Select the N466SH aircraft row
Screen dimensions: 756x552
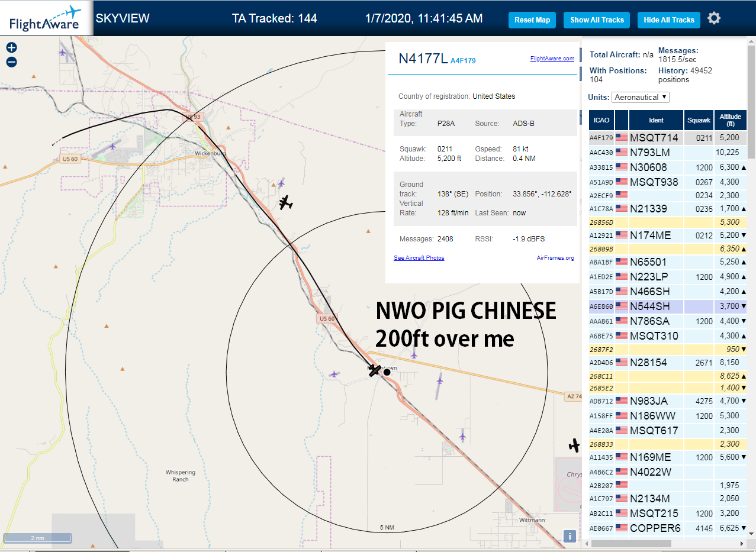[x=668, y=291]
